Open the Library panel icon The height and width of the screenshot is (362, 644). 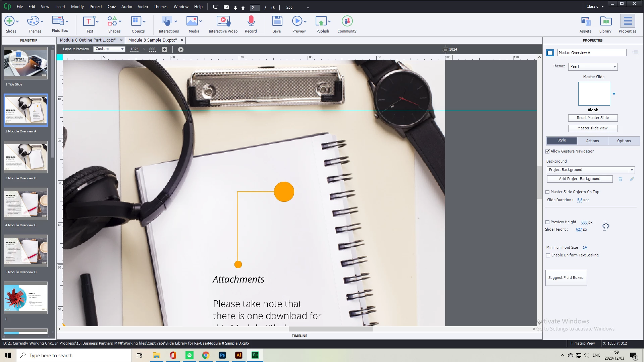tap(605, 21)
